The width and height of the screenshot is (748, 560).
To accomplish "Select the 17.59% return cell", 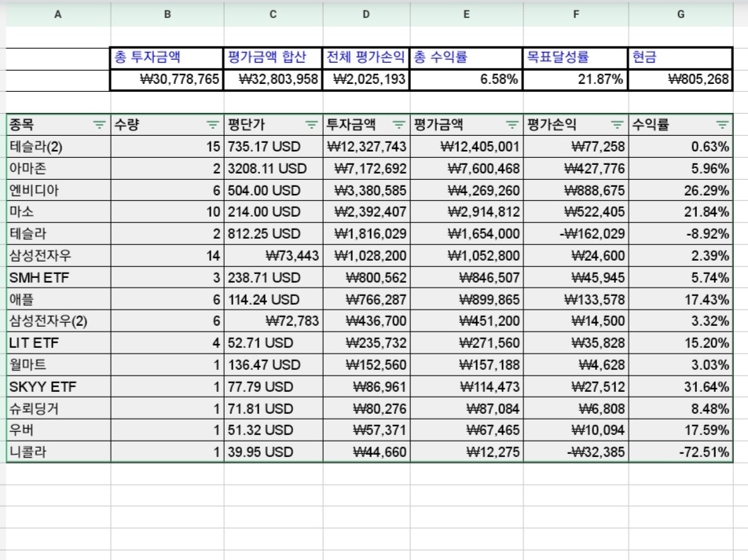I will (x=680, y=430).
